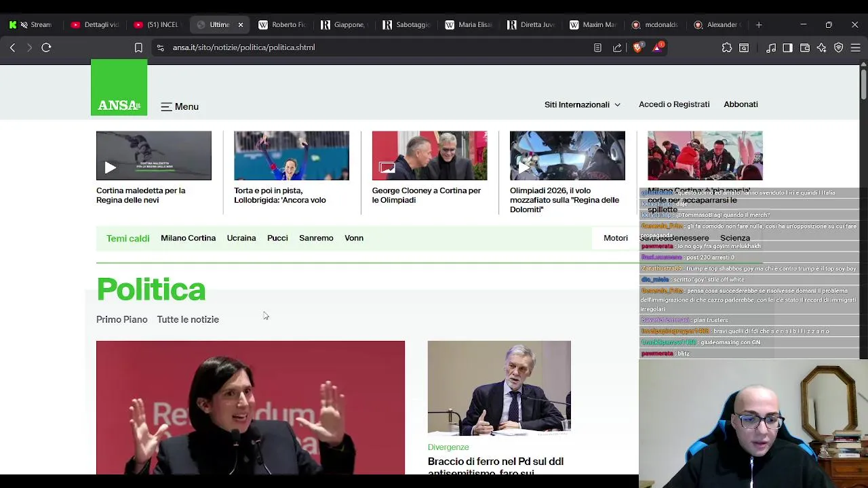The height and width of the screenshot is (488, 868).
Task: Open the browser main hamburger menu
Action: (x=856, y=47)
